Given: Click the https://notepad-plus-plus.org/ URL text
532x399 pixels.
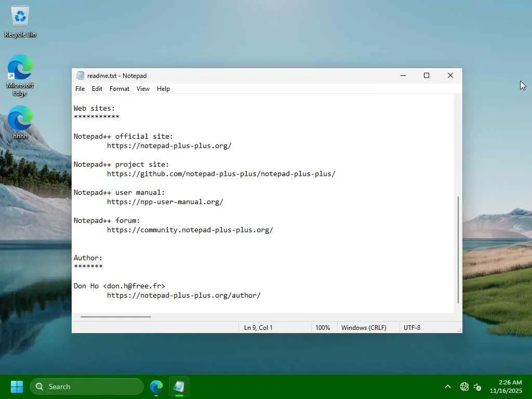Looking at the screenshot, I should [x=169, y=146].
